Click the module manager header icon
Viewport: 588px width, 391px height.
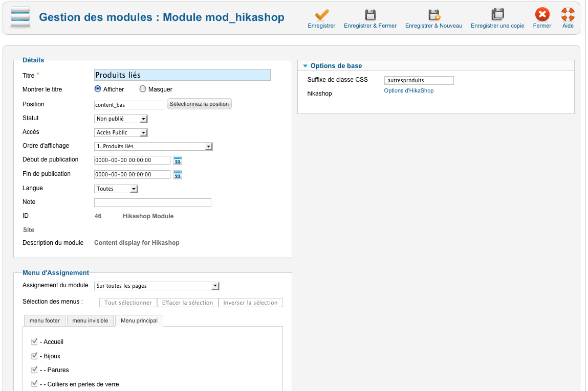click(x=20, y=17)
